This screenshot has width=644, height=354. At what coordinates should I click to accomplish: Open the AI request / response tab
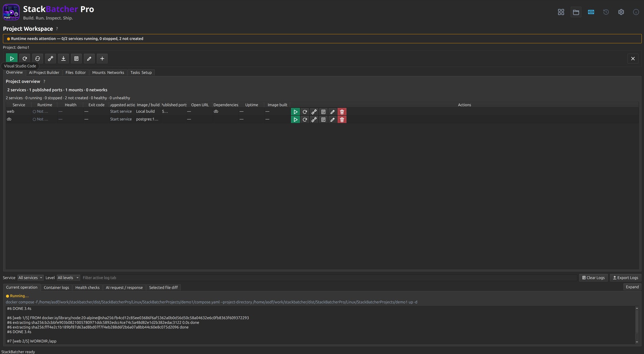point(124,287)
